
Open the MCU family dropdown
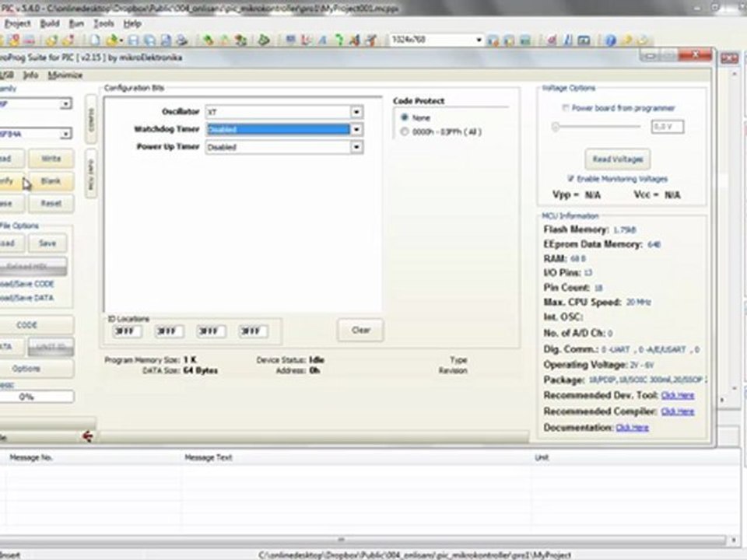point(65,103)
